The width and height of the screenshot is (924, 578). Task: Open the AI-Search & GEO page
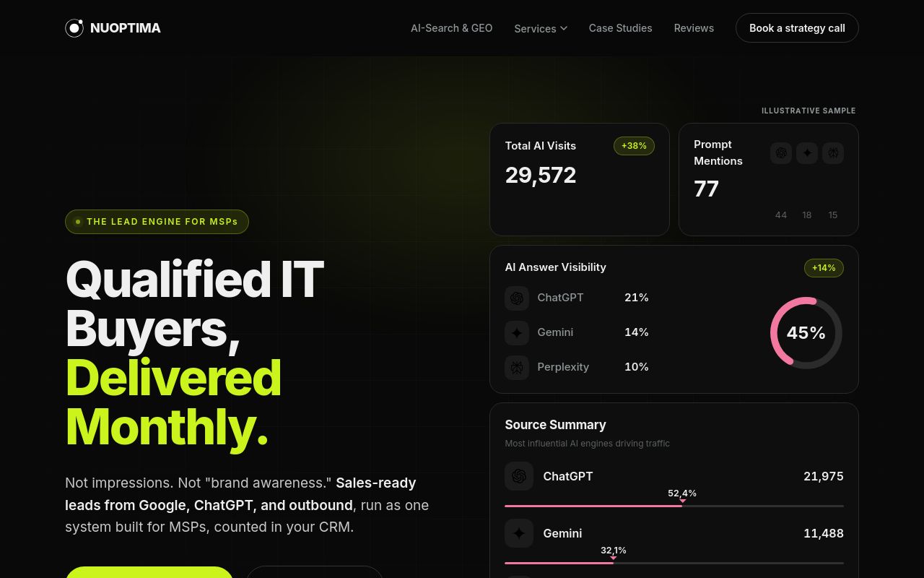tap(451, 28)
